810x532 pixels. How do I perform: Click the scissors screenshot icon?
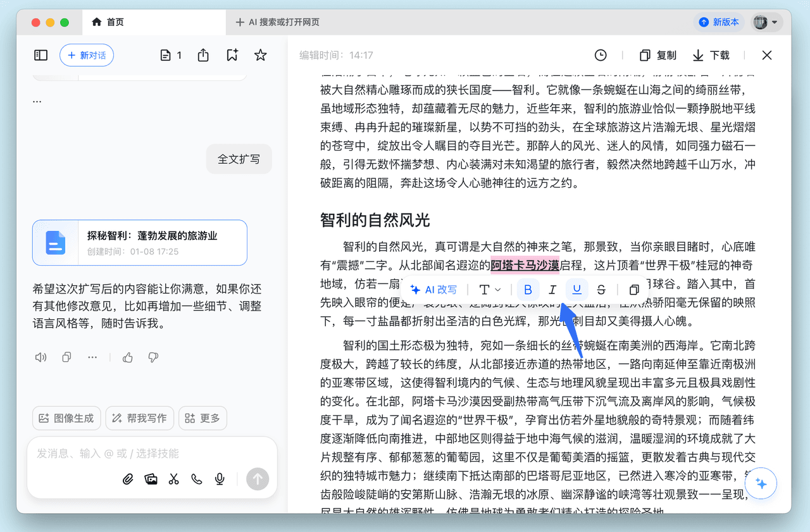[x=173, y=479]
